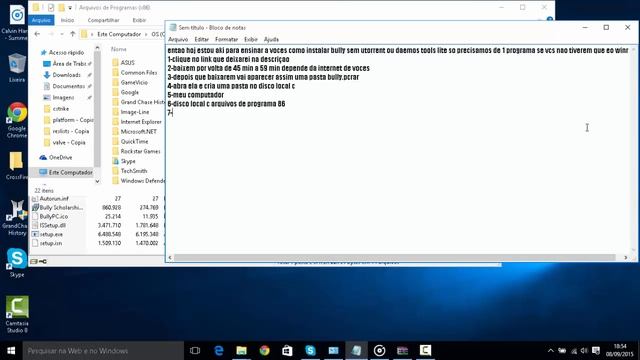Open Skype desktop shortcut

click(x=17, y=262)
